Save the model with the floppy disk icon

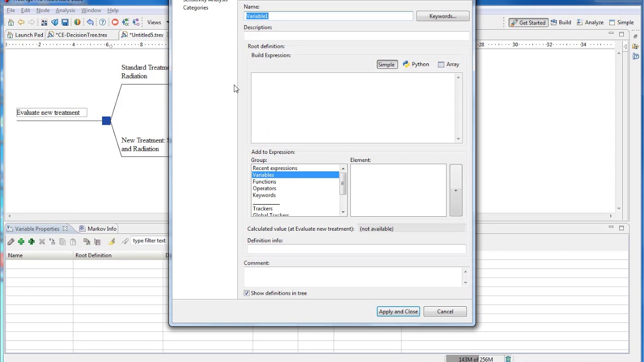(x=65, y=22)
